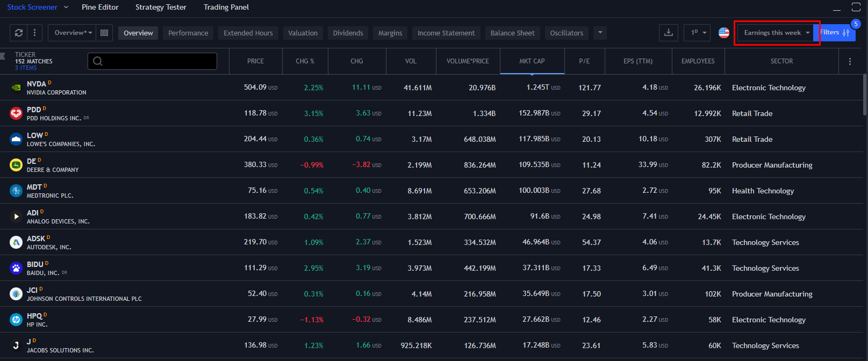The image size is (868, 361).
Task: Select the Income Statement tab
Action: (x=446, y=33)
